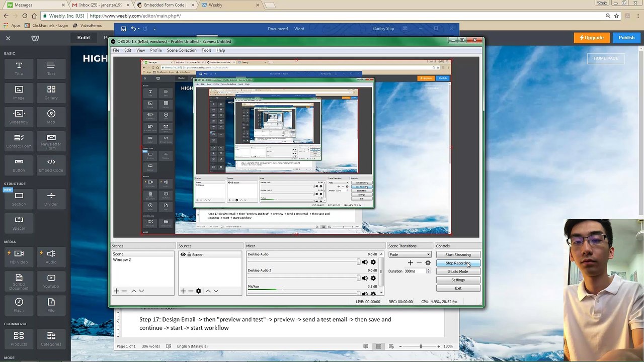Open the Fade transition dropdown
The width and height of the screenshot is (644, 362).
410,254
